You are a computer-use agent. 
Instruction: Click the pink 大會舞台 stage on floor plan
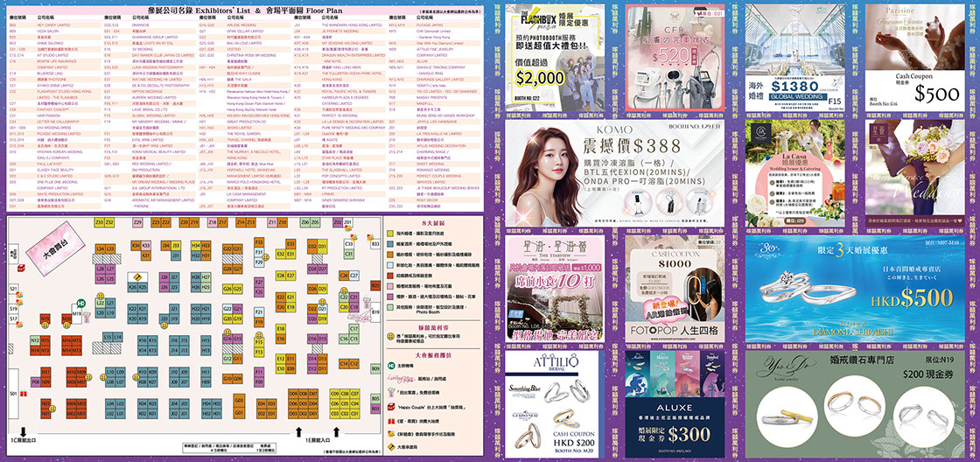(55, 248)
